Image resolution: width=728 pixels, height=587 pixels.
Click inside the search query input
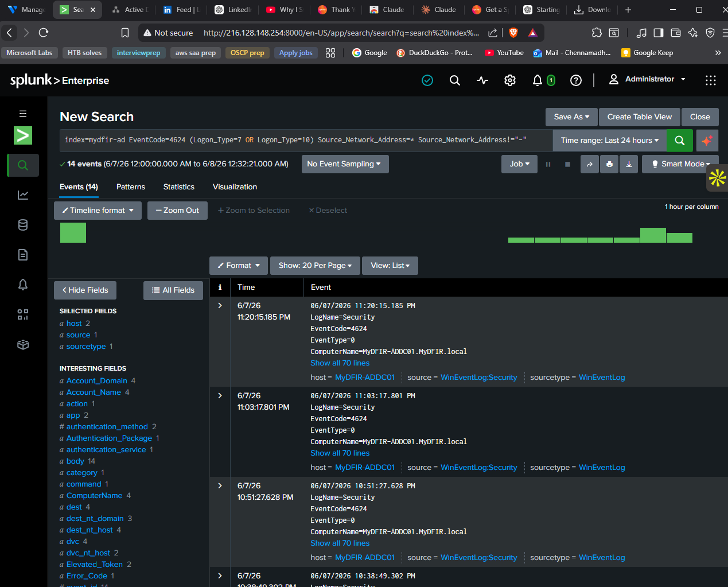coord(306,140)
